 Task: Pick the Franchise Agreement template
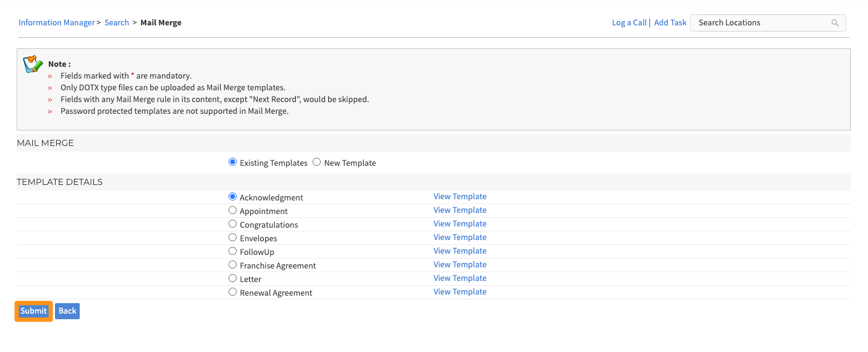(232, 265)
